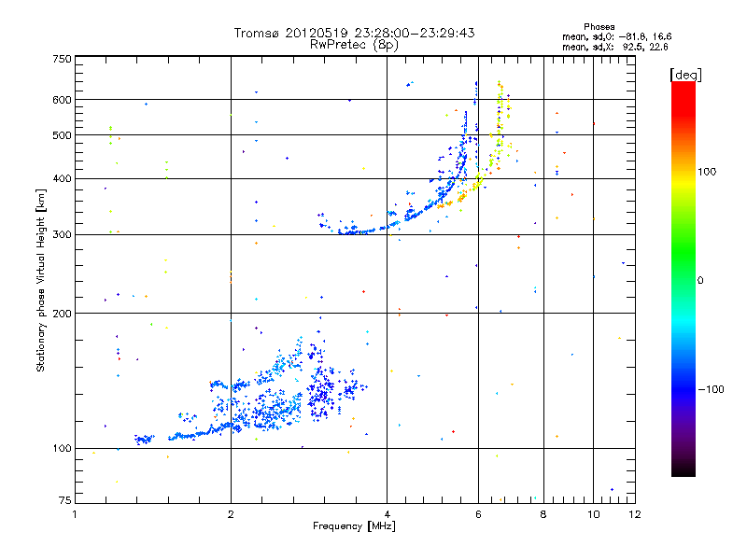Click the '1' x-axis tick label
The height and width of the screenshot is (560, 747).
75,514
